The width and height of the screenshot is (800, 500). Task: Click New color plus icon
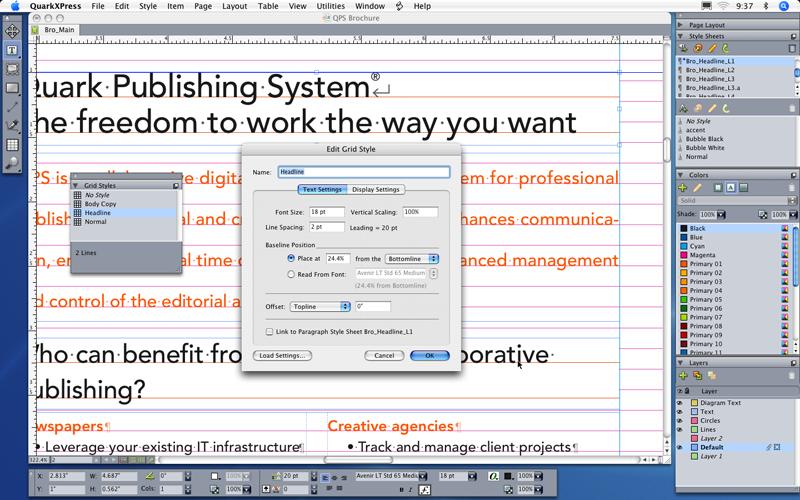683,188
